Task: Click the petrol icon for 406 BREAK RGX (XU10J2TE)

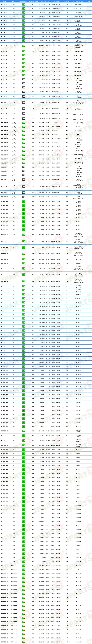Action: (24, 139)
